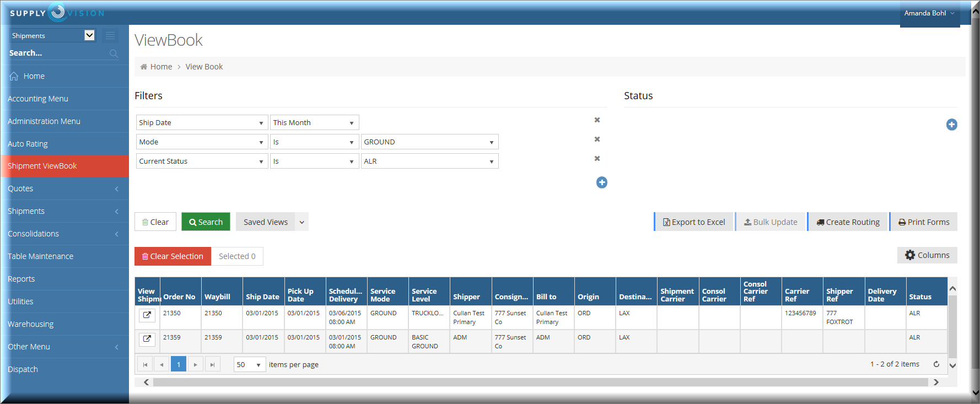Select Shipment ViewBook in the sidebar
This screenshot has width=980, height=404.
coord(64,166)
